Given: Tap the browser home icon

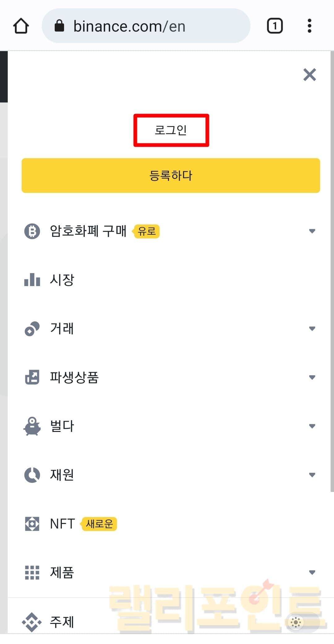Looking at the screenshot, I should coord(21,26).
